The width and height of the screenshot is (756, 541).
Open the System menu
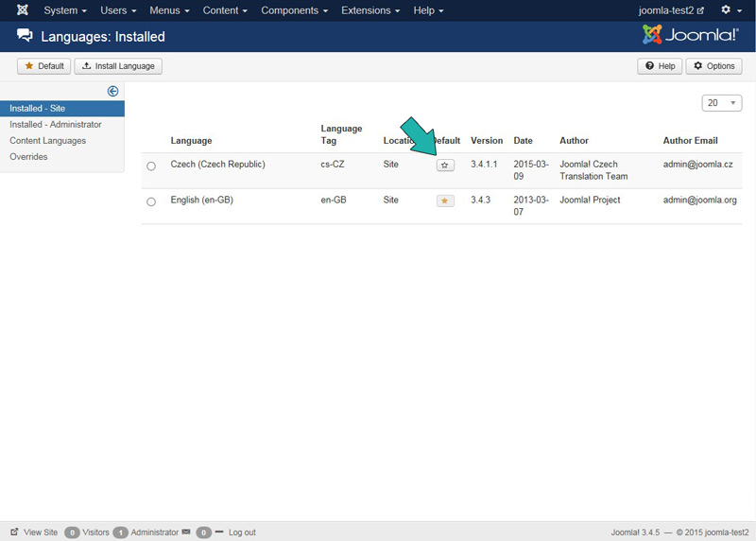[x=65, y=10]
